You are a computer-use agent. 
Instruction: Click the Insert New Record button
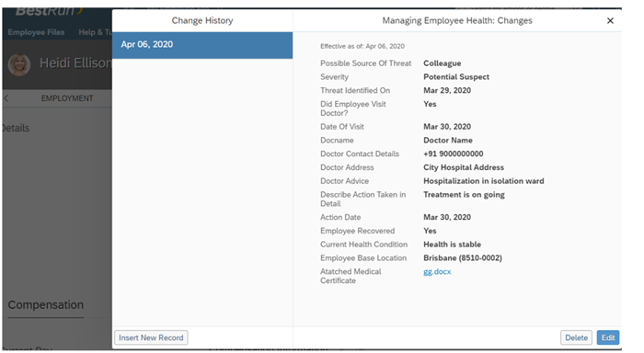tap(151, 337)
